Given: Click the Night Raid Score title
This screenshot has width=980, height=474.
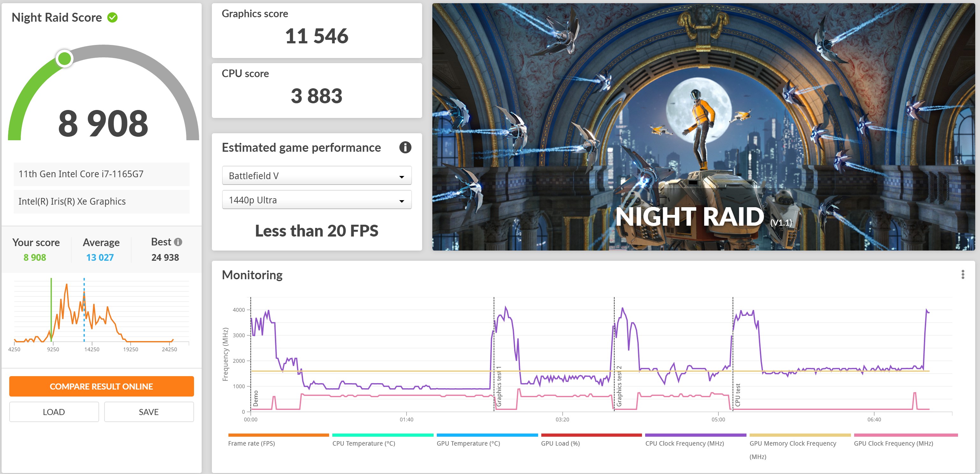Looking at the screenshot, I should (x=57, y=18).
